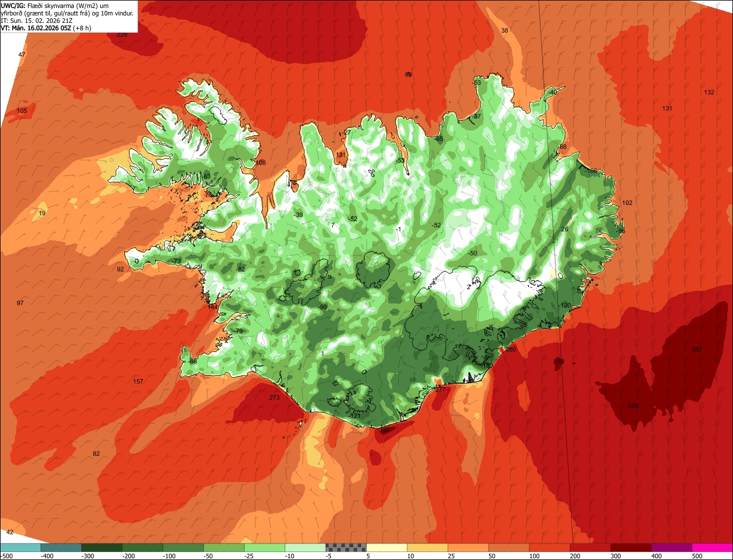Image resolution: width=733 pixels, height=560 pixels.
Task: Select the dark maroon 300 to 400 legend swatch
Action: [x=631, y=547]
